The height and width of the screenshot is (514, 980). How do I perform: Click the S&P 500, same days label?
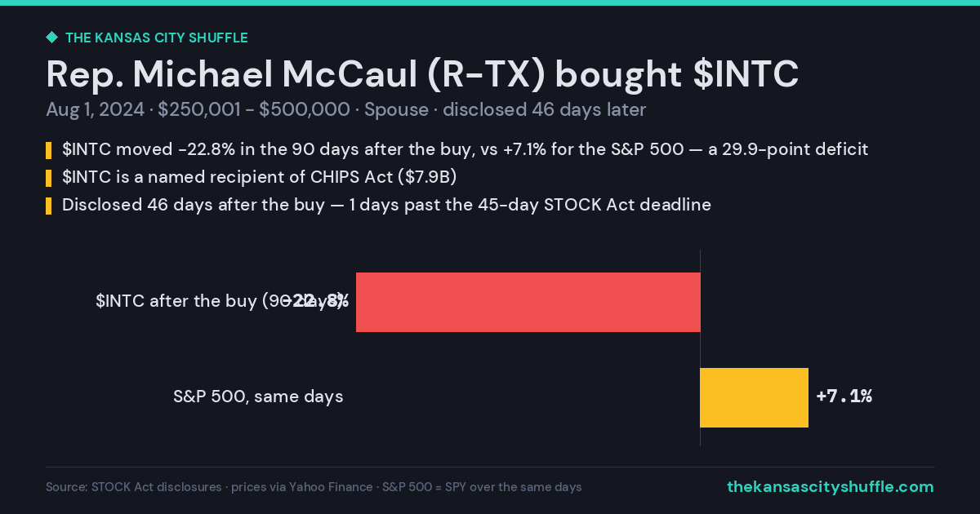[x=258, y=397]
